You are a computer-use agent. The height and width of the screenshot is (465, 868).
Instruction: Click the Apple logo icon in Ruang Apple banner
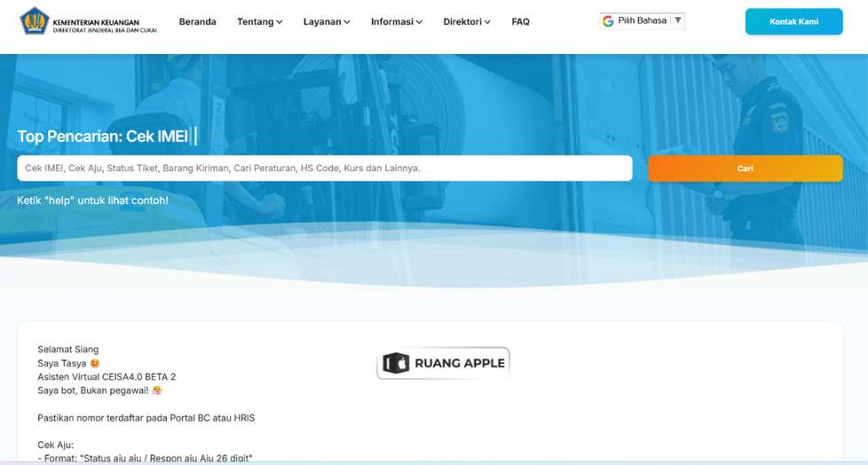coord(396,363)
